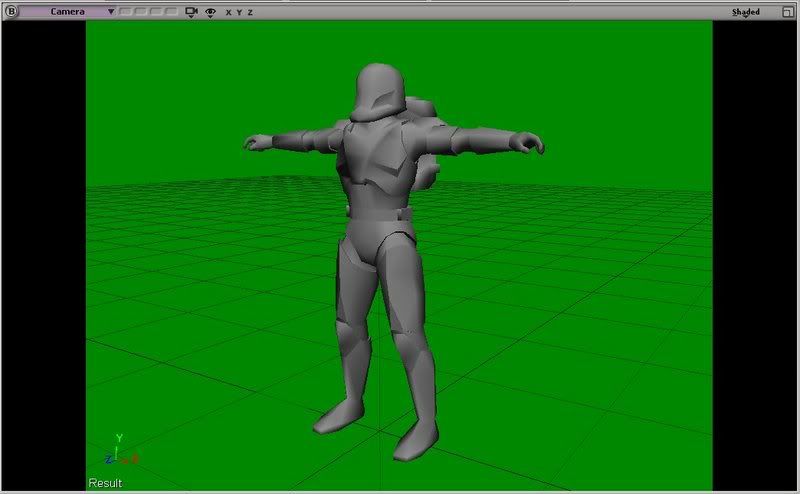Open the Shaded display mode dropdown
The image size is (800, 494).
(746, 12)
